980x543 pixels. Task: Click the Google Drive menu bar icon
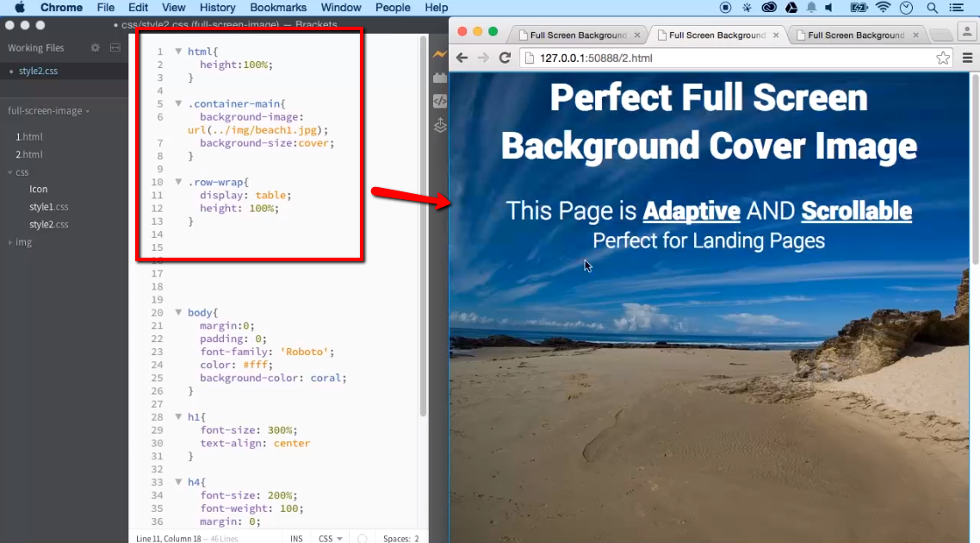pyautogui.click(x=791, y=8)
